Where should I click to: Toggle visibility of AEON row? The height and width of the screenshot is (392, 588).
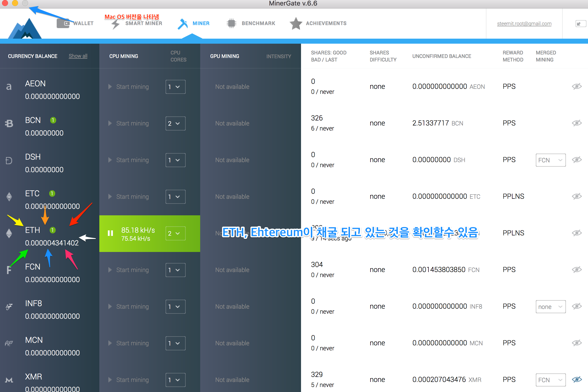point(576,87)
